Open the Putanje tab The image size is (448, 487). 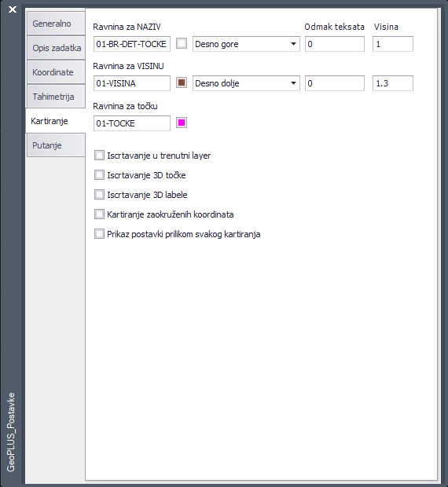(x=56, y=145)
